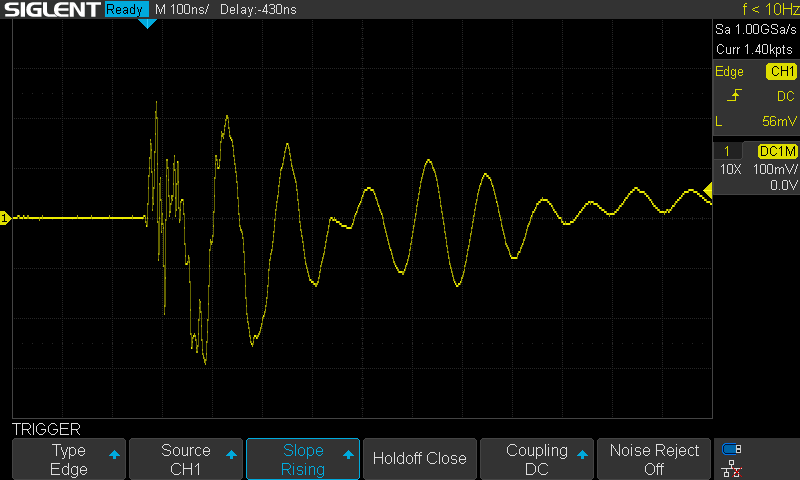Click the DC1M channel coupling badge

(777, 151)
